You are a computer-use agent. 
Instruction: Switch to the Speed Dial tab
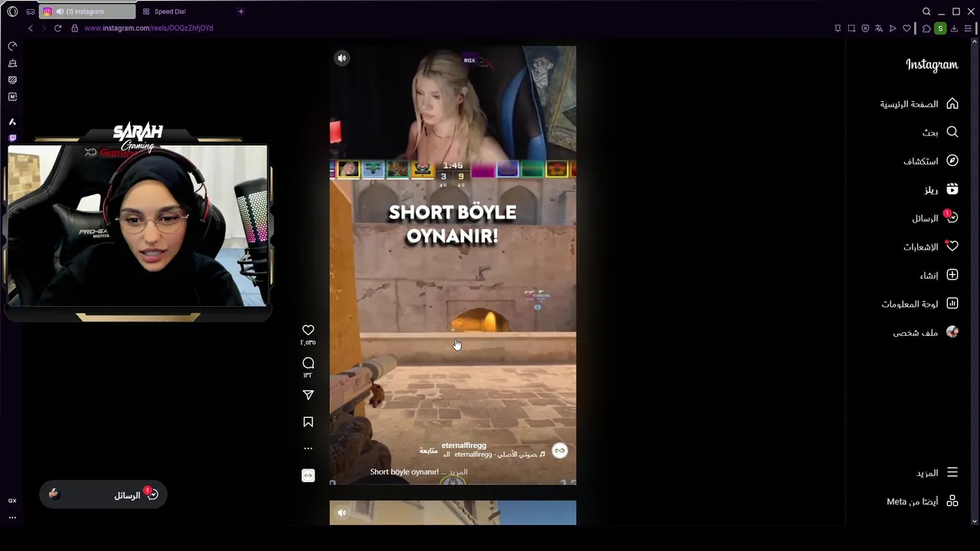(170, 11)
